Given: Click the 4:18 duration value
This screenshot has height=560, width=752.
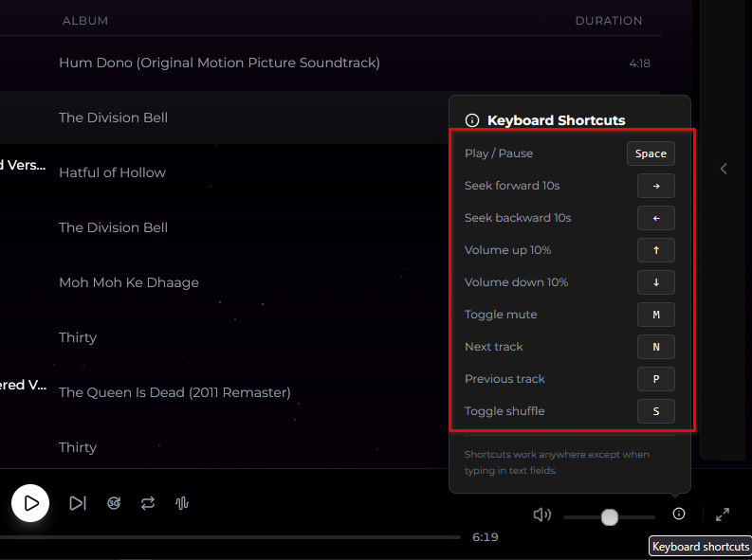Looking at the screenshot, I should click(639, 63).
